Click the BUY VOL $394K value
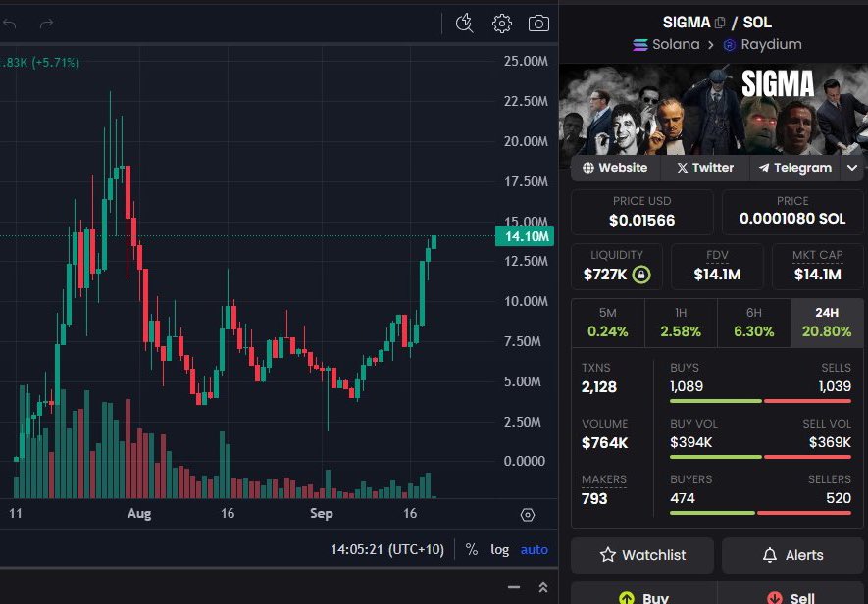Viewport: 868px width, 604px height. [x=690, y=442]
